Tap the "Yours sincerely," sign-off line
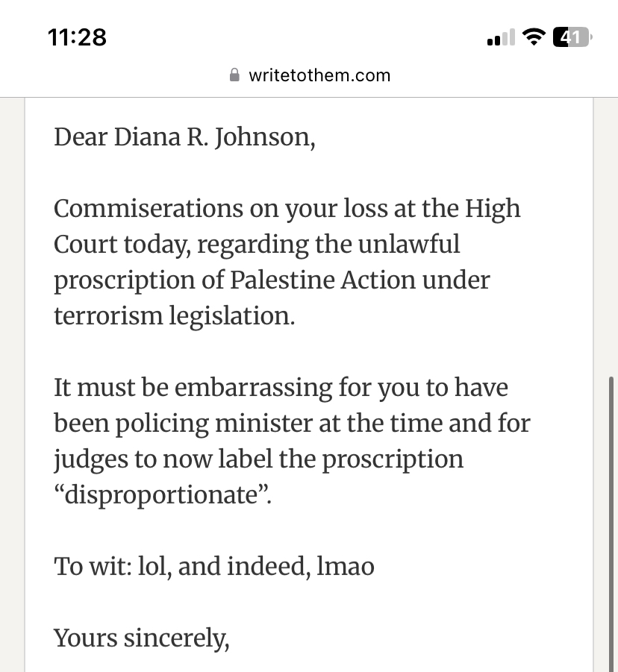 click(x=141, y=638)
